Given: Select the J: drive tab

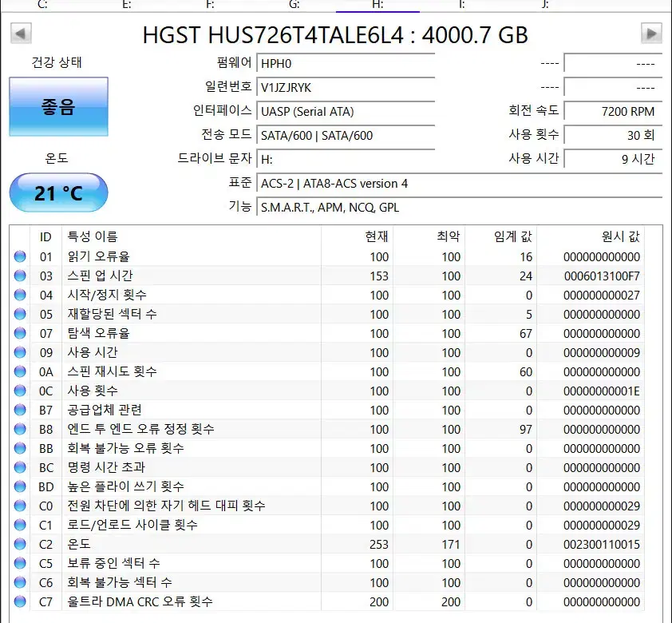Looking at the screenshot, I should [545, 5].
